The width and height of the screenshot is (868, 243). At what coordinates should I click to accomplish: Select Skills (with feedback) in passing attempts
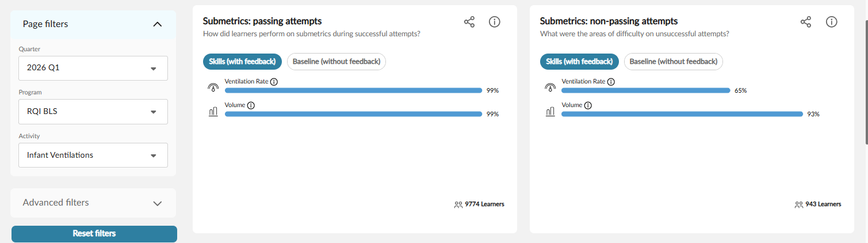point(242,62)
